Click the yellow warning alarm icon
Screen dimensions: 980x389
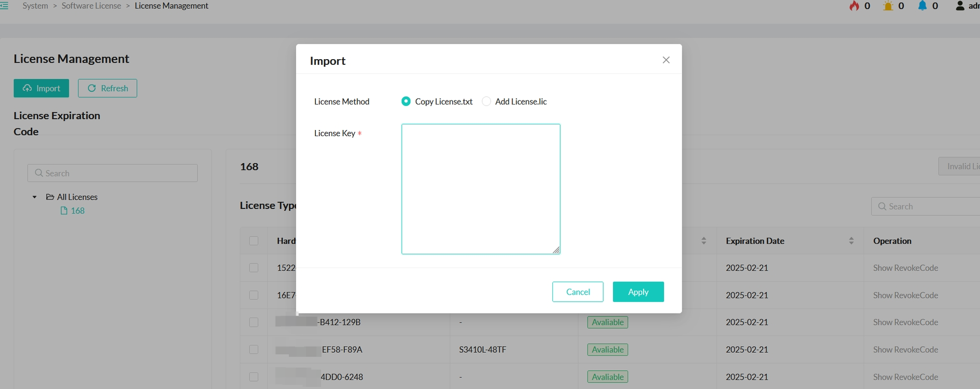coord(888,6)
